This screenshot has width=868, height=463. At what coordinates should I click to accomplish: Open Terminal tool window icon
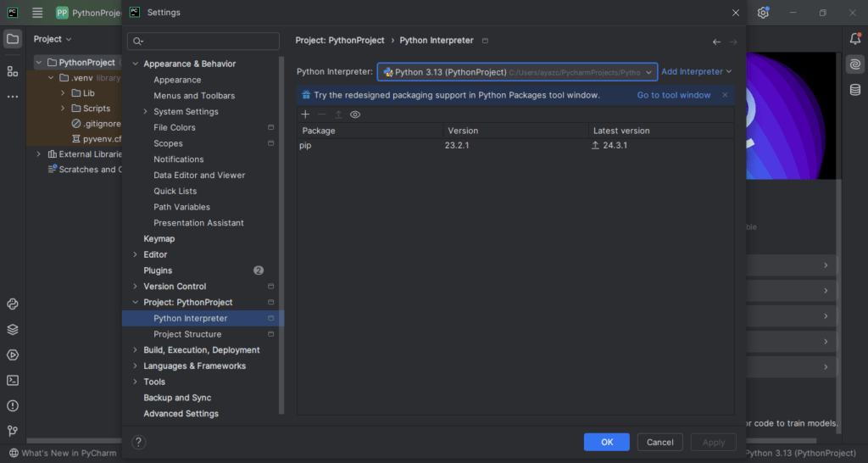[13, 381]
